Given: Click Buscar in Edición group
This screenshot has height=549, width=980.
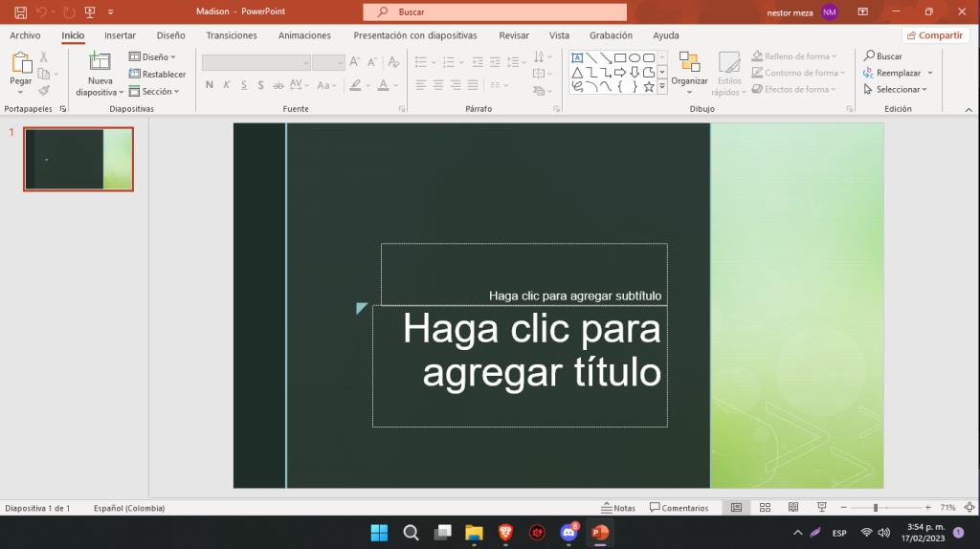Looking at the screenshot, I should (882, 55).
